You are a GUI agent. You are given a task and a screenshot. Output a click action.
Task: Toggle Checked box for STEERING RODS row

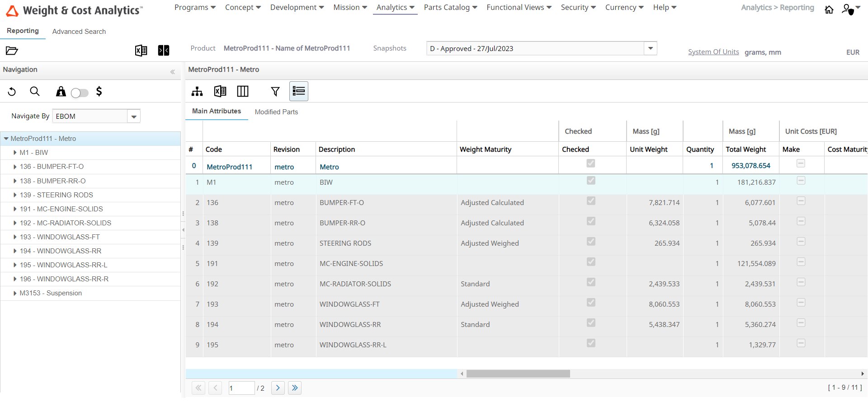(x=591, y=242)
